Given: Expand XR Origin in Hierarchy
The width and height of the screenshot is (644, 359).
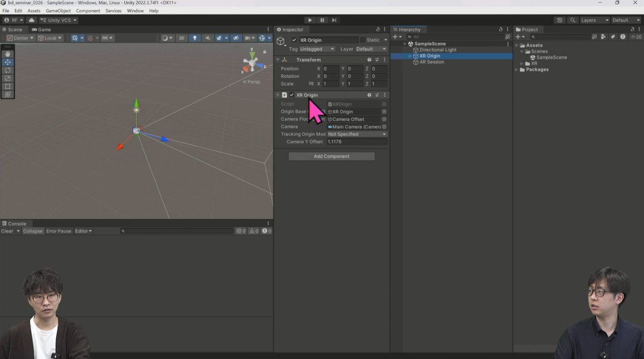Looking at the screenshot, I should tap(410, 56).
